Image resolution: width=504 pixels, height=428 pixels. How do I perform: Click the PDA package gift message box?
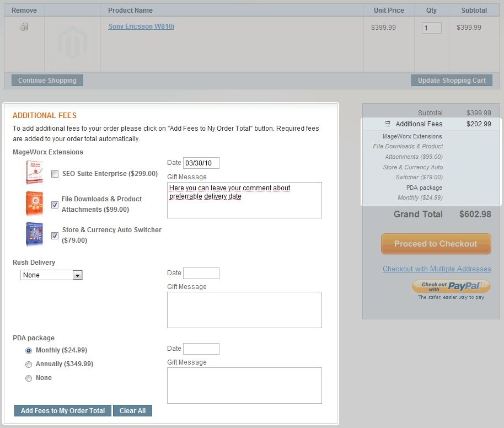click(244, 386)
